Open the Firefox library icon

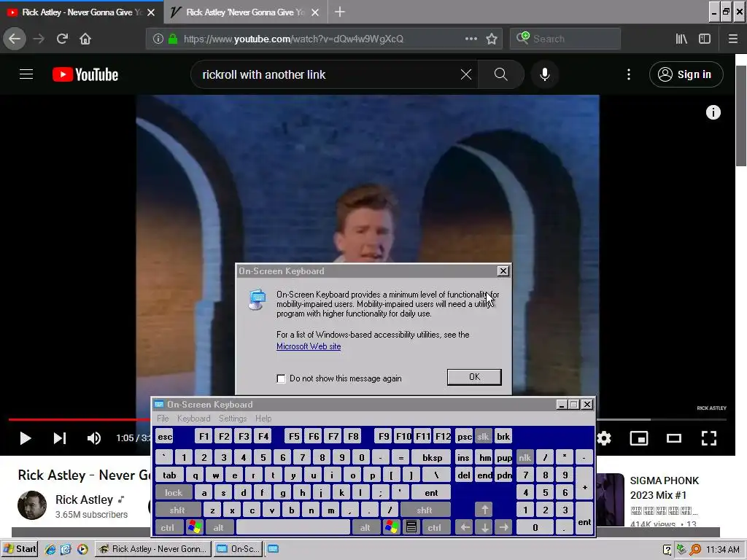(x=681, y=39)
